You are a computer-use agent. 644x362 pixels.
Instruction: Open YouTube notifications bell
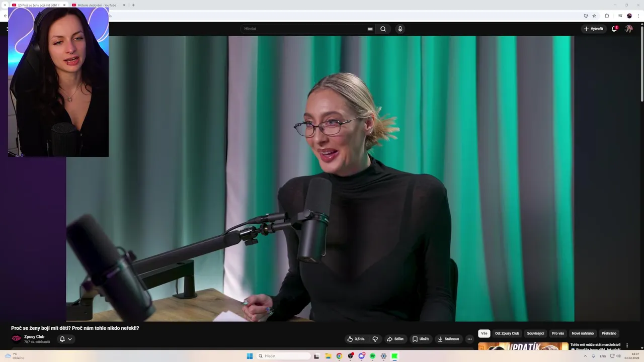tap(614, 29)
